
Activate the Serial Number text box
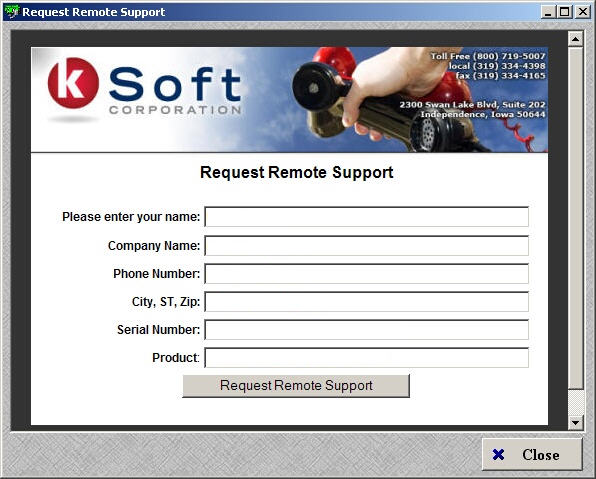pos(366,330)
